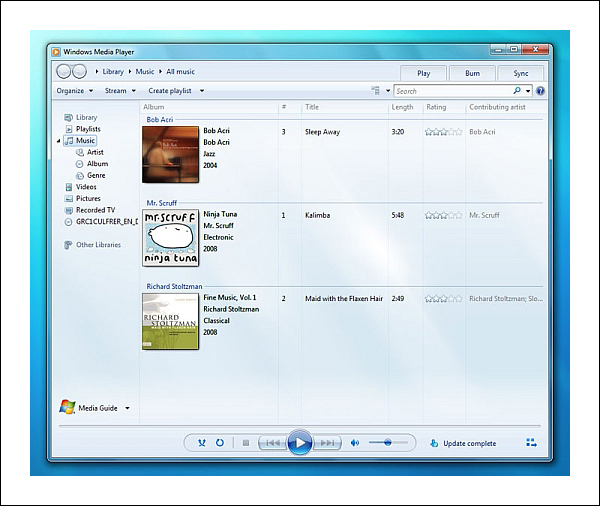Open the search options dropdown arrow
Viewport: 600px width, 506px height.
[528, 91]
